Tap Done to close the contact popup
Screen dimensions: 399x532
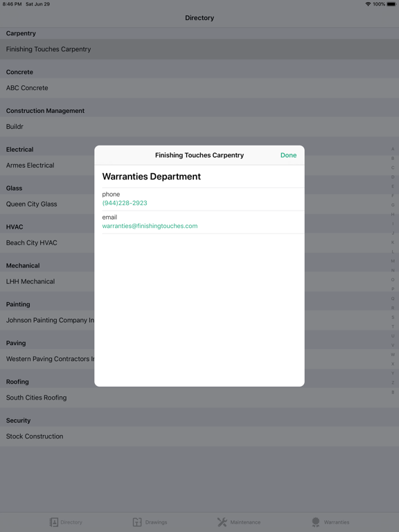[x=288, y=155]
